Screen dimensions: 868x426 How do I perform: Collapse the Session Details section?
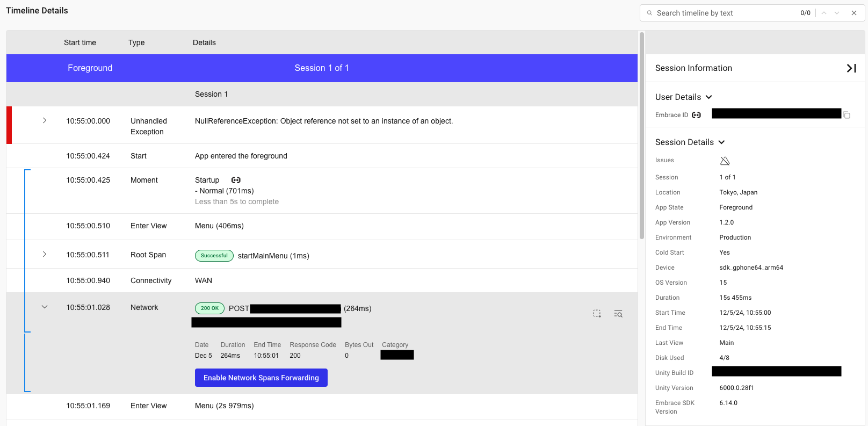tap(721, 142)
